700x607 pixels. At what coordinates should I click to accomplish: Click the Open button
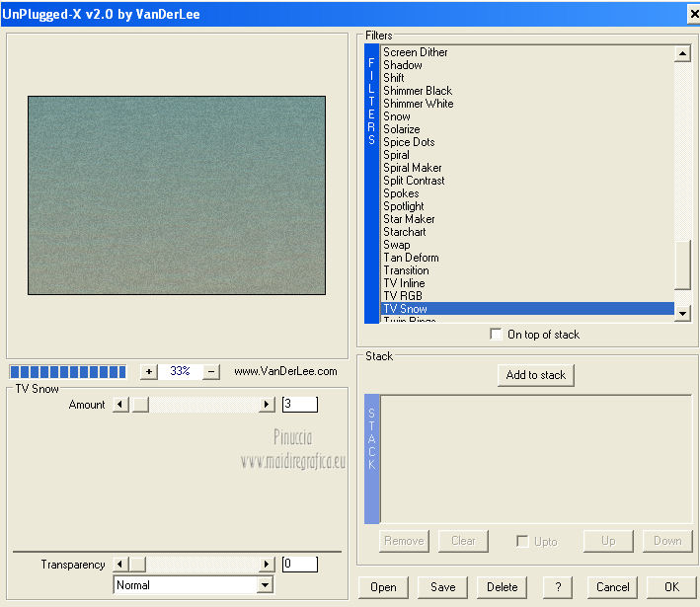click(383, 587)
